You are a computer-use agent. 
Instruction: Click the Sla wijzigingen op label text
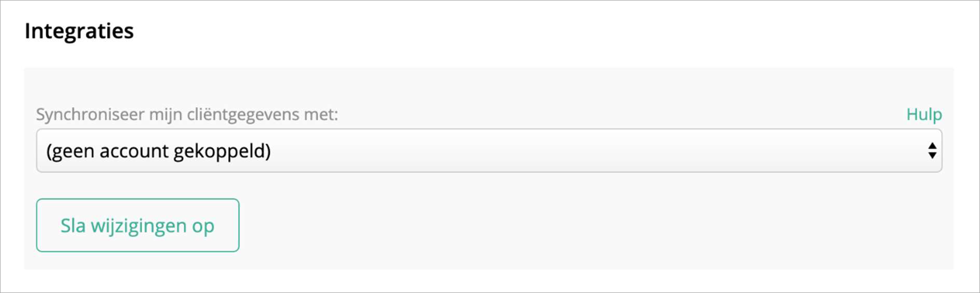pyautogui.click(x=137, y=226)
